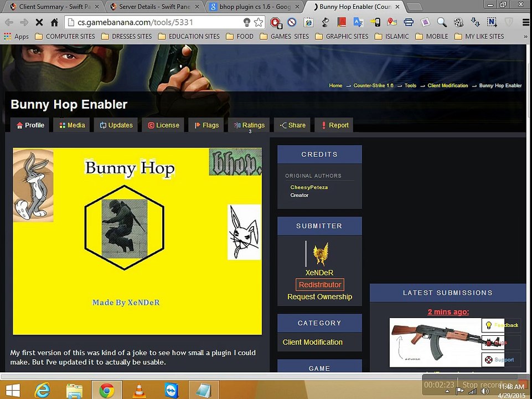Screen dimensions: 532x399
Task: Open TeamViewer from the taskbar
Action: tap(171, 390)
